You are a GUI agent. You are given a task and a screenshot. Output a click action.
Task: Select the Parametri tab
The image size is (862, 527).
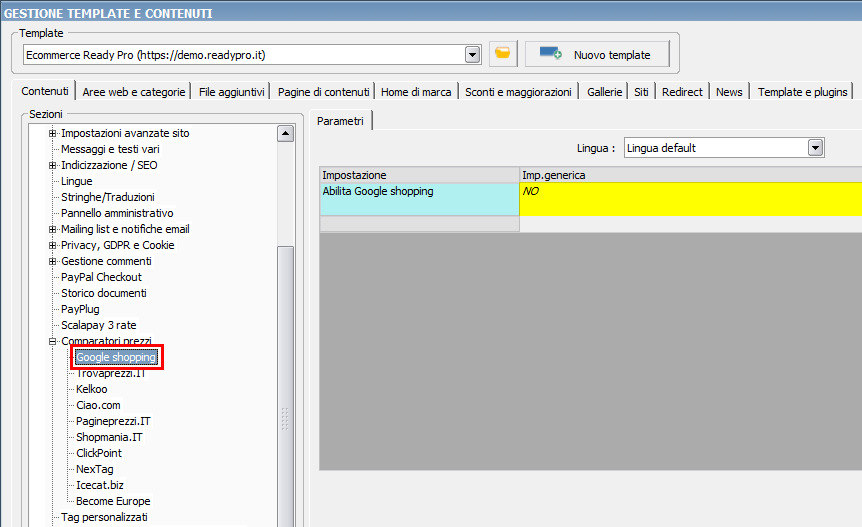[x=340, y=121]
